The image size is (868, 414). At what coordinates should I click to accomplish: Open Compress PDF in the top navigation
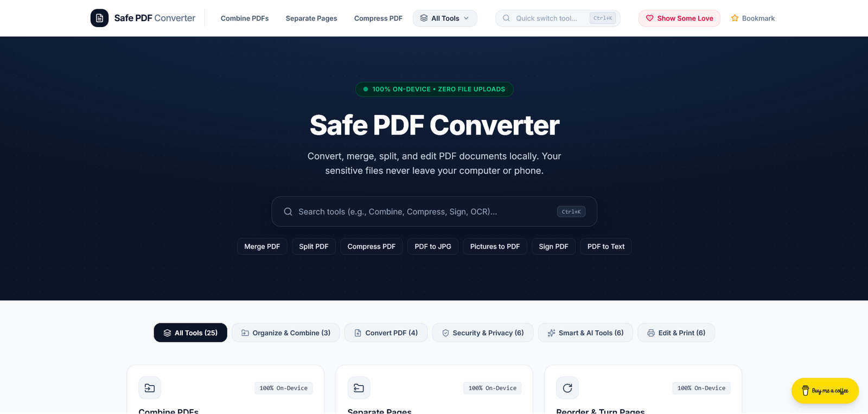click(x=378, y=18)
